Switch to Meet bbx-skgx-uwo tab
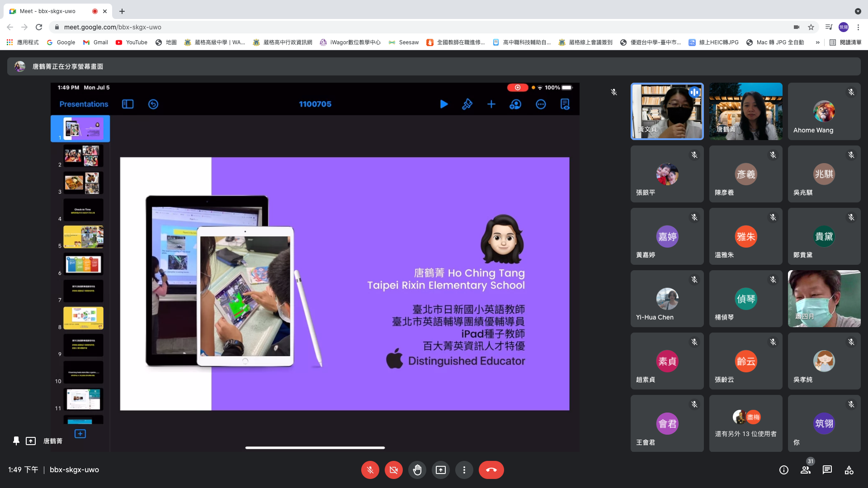Viewport: 868px width, 488px height. 47,11
